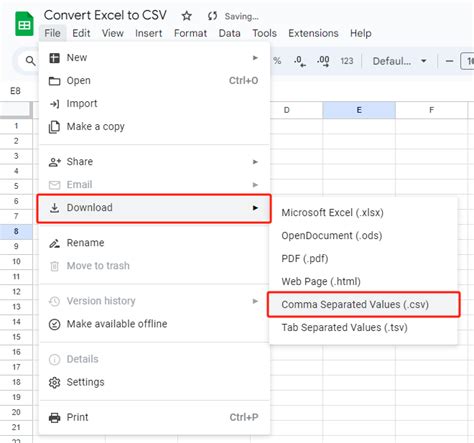Click the Ctrl+O shortcut label
474x443 pixels.
click(x=243, y=81)
